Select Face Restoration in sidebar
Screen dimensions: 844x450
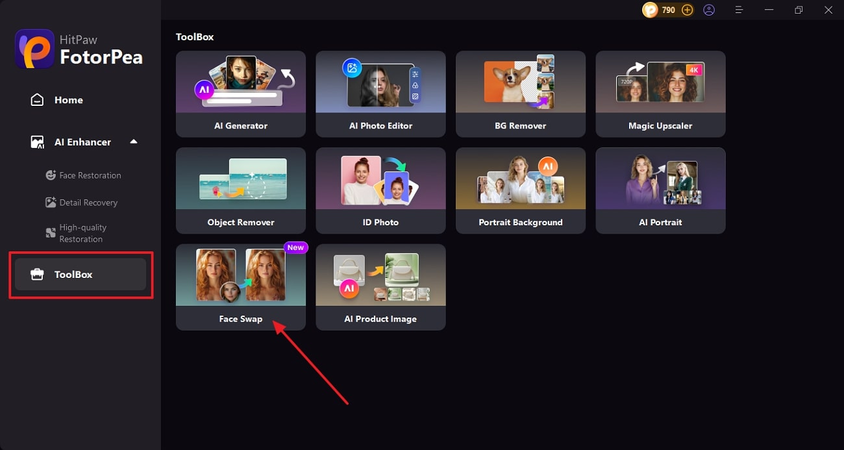90,175
